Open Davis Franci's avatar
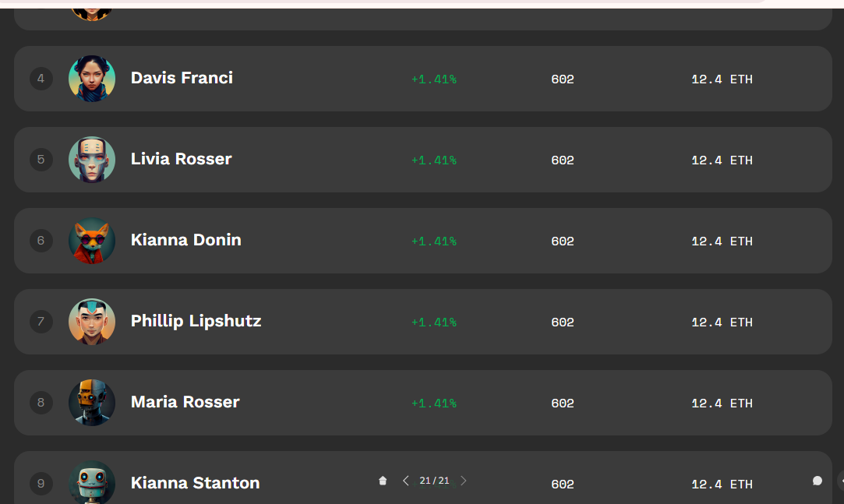The width and height of the screenshot is (844, 504). point(92,79)
